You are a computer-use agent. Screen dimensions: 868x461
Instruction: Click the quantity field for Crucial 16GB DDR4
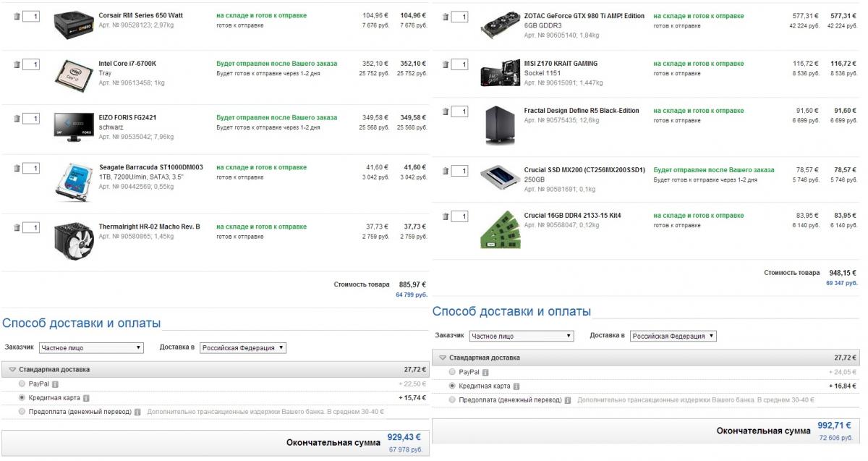pyautogui.click(x=460, y=216)
